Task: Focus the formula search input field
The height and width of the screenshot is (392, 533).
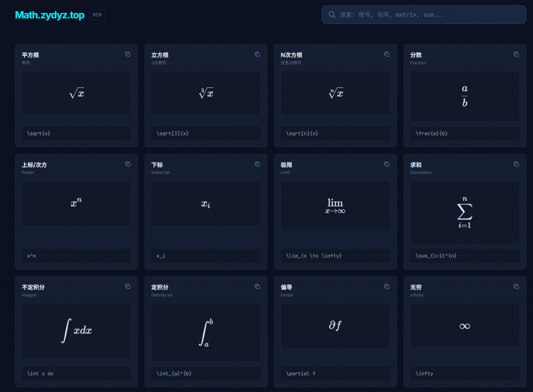Action: tap(427, 15)
